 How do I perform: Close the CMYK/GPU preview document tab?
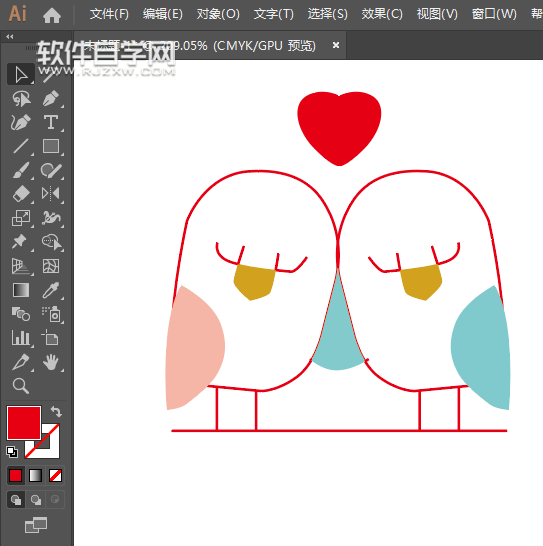tap(336, 45)
